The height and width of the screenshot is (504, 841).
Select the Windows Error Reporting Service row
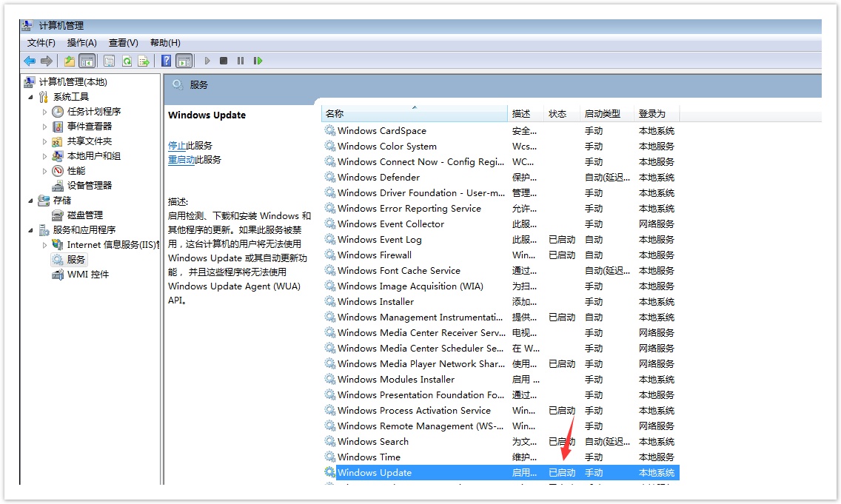[x=500, y=208]
